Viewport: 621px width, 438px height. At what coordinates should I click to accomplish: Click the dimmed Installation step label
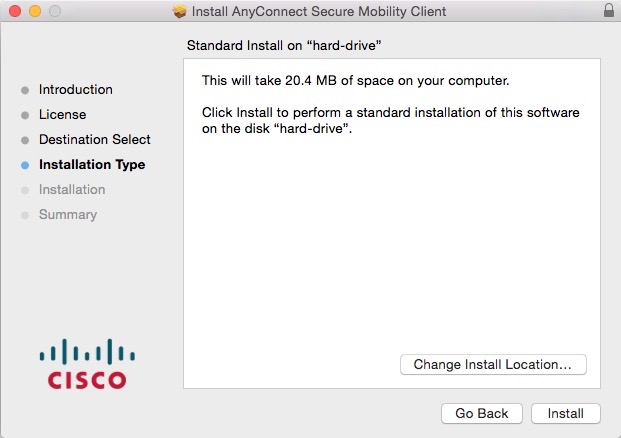72,190
